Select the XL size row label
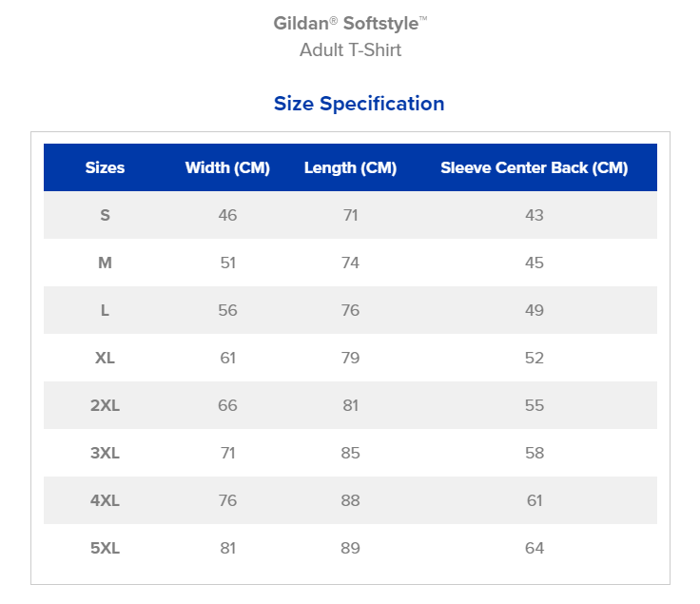The width and height of the screenshot is (700, 604). click(x=105, y=358)
